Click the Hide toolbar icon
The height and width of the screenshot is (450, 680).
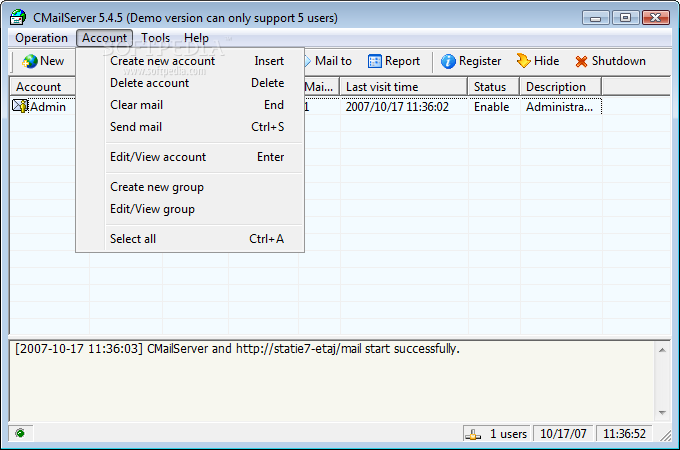[x=523, y=61]
